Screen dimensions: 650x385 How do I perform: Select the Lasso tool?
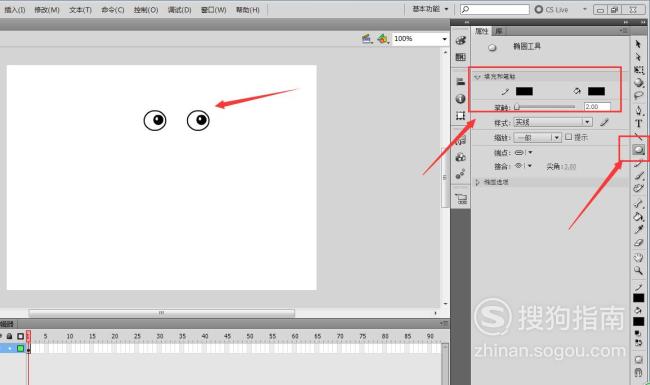point(638,96)
